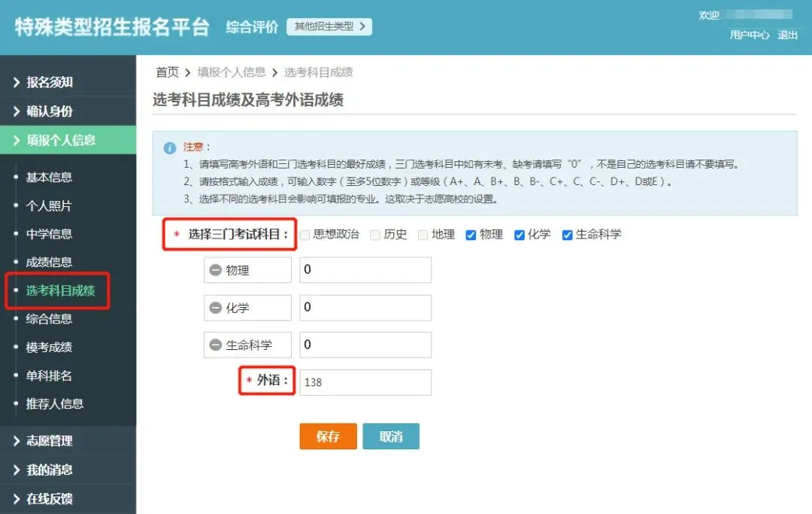Click the blue info icon in notice
This screenshot has height=514, width=812.
coord(170,148)
